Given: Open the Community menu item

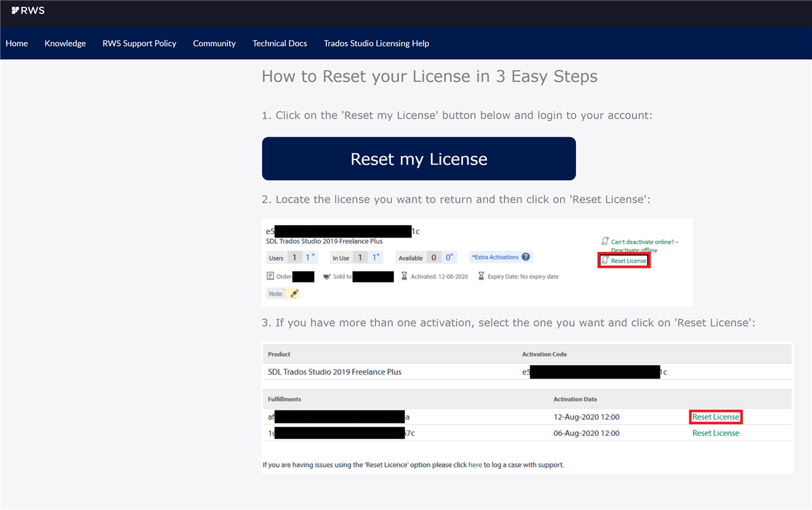Looking at the screenshot, I should [214, 43].
